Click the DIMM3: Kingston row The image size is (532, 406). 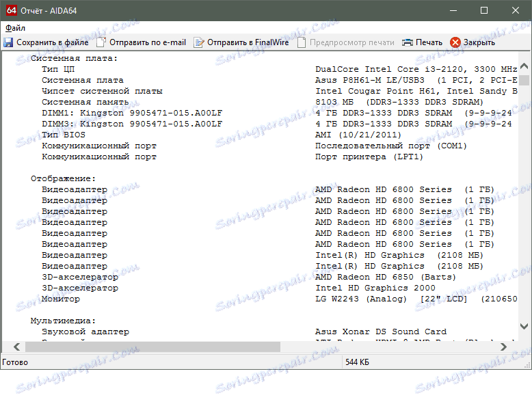point(132,124)
